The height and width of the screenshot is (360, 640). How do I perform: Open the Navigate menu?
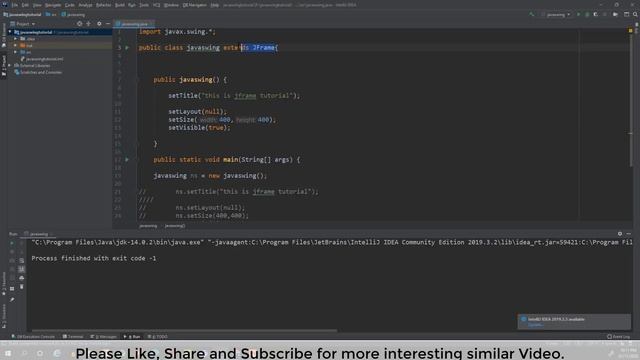(x=53, y=5)
